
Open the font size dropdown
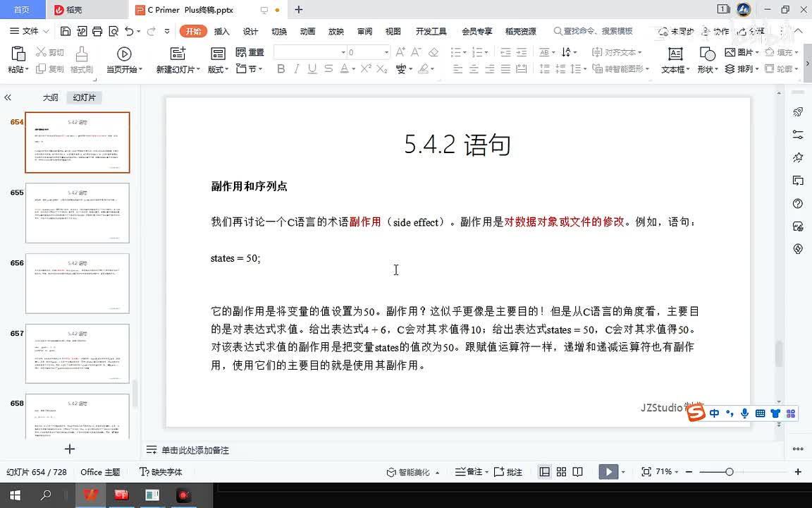386,52
